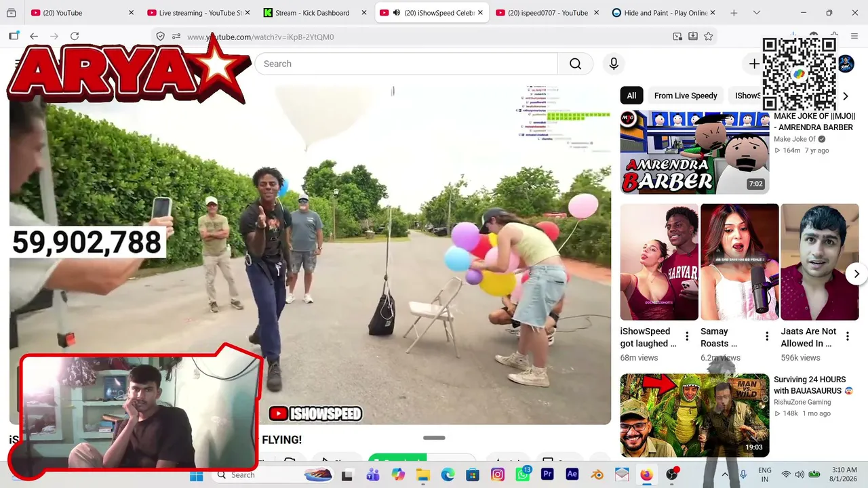This screenshot has height=488, width=868.
Task: Open Copilot from the taskbar
Action: 398,474
